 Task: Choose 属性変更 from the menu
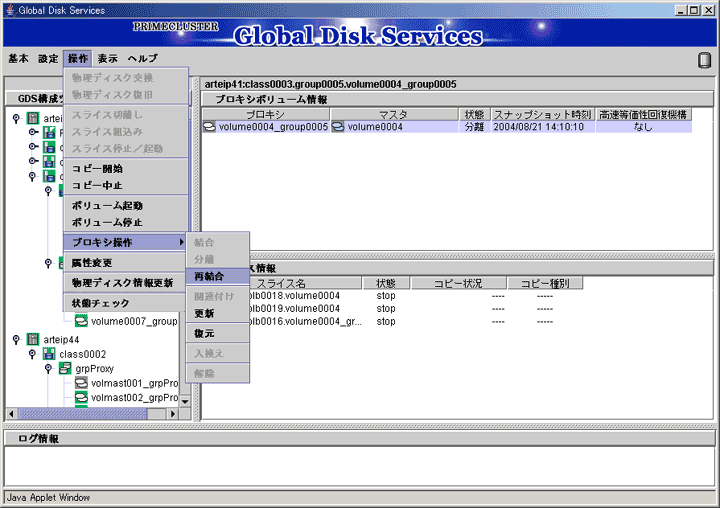point(126,263)
